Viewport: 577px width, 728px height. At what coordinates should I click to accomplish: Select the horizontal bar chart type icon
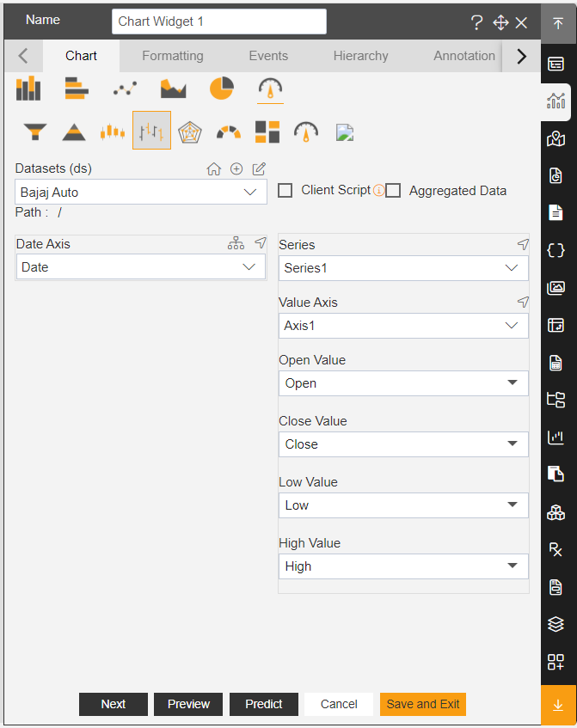(77, 89)
